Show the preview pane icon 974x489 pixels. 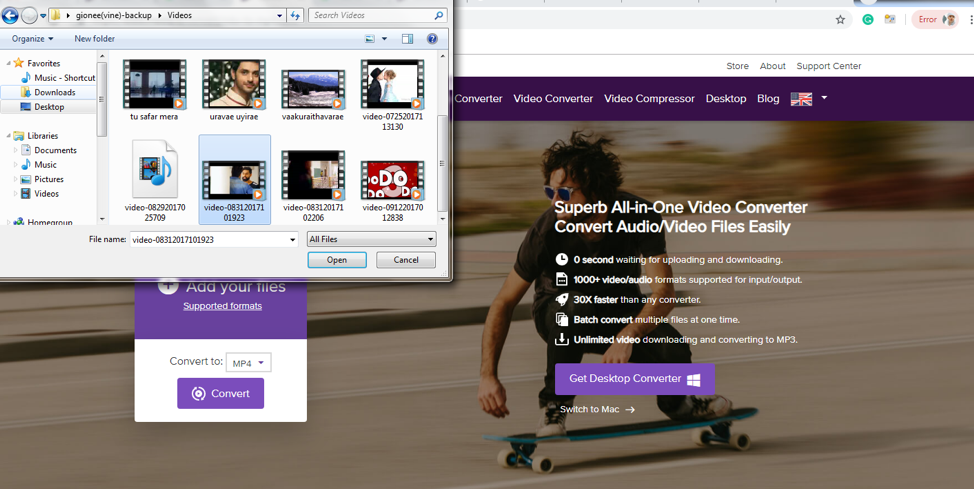[407, 39]
